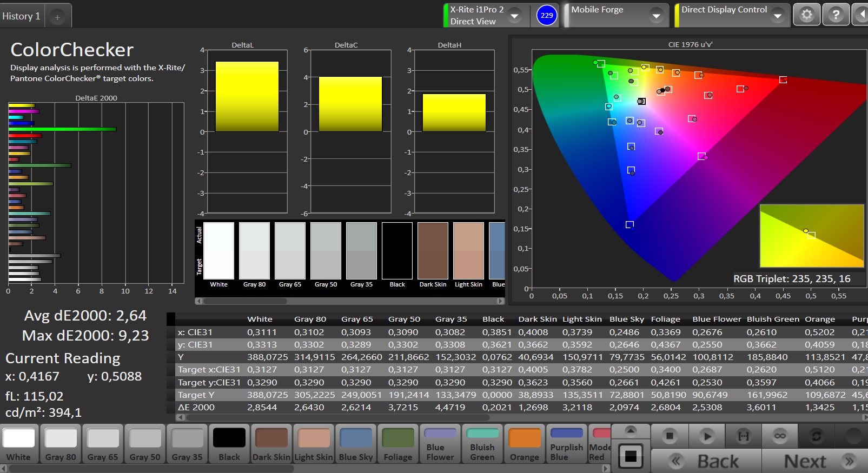Open the settings gear icon

tap(806, 15)
